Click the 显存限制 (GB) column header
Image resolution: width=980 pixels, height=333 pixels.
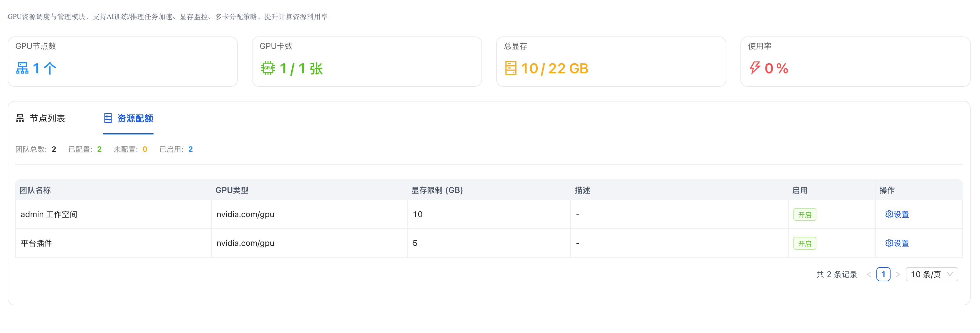pos(437,190)
